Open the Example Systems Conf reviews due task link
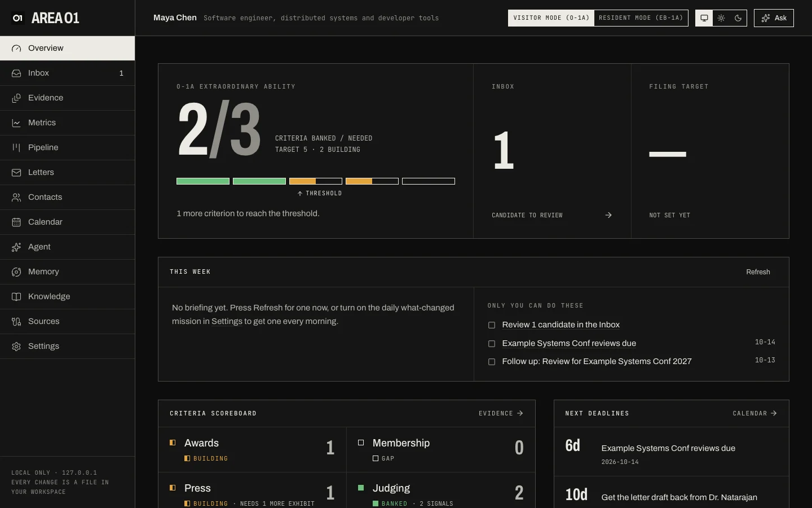Screen dimensions: 812x508 point(569,344)
